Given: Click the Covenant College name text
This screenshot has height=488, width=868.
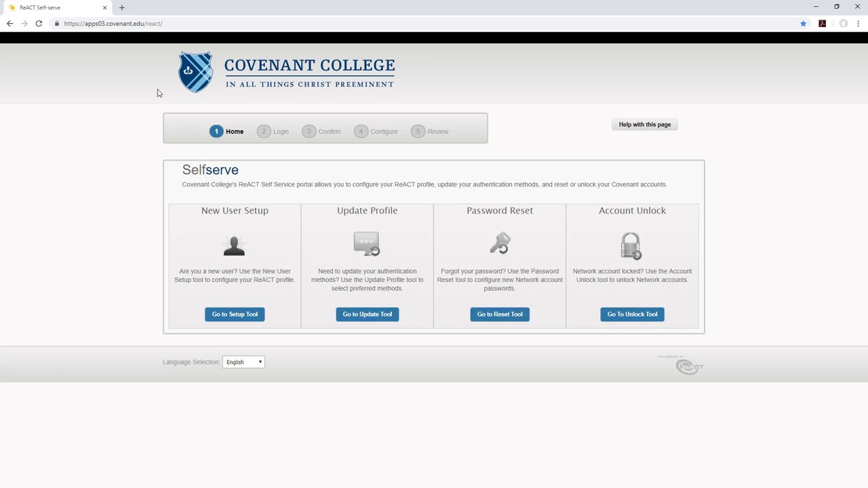Looking at the screenshot, I should point(309,66).
